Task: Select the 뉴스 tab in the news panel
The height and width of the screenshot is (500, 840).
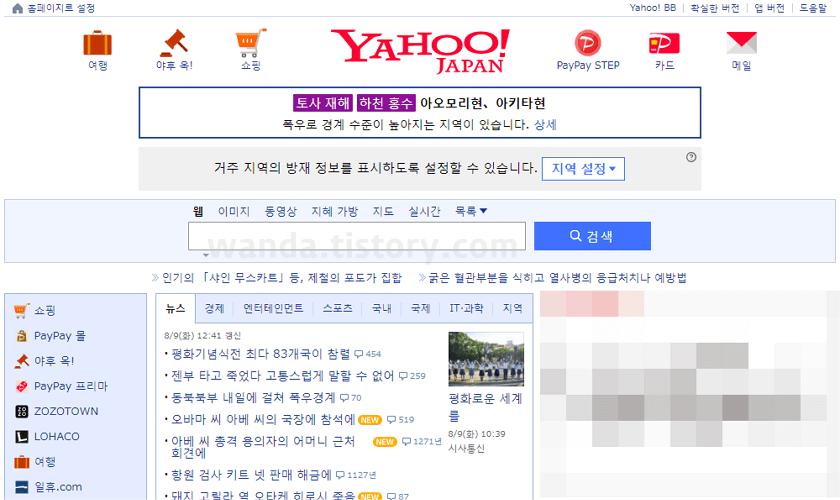Action: [x=175, y=308]
